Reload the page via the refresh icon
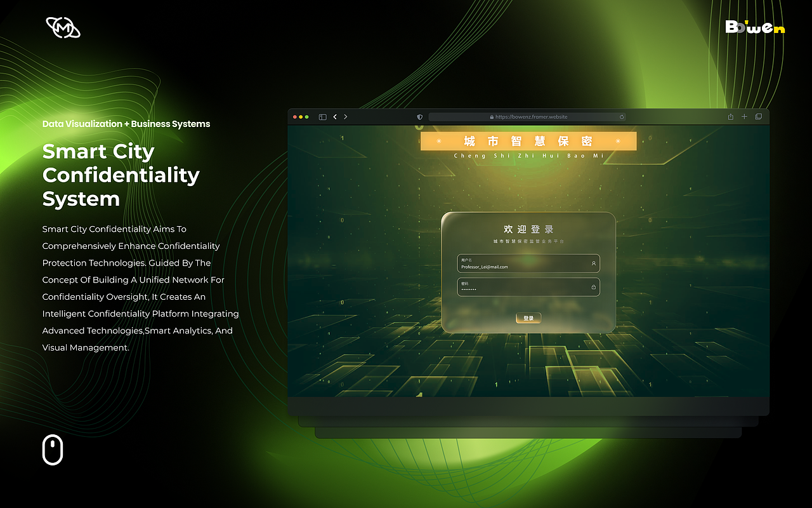This screenshot has height=508, width=812. tap(622, 117)
